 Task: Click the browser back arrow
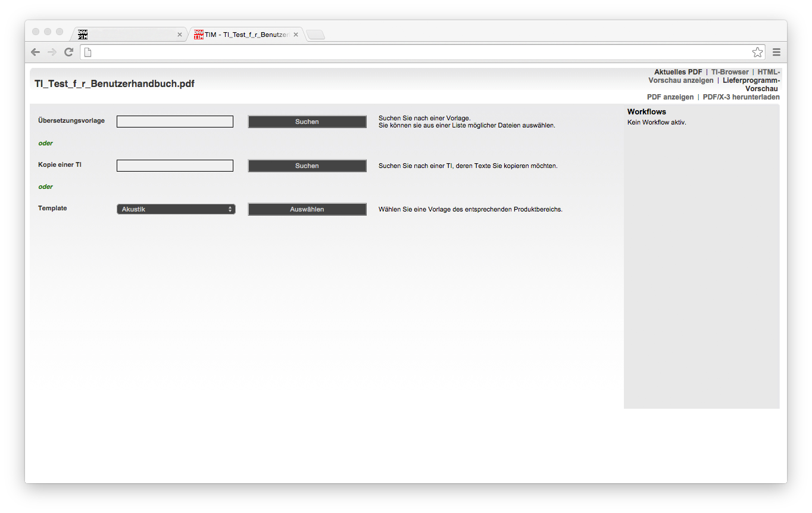[36, 52]
